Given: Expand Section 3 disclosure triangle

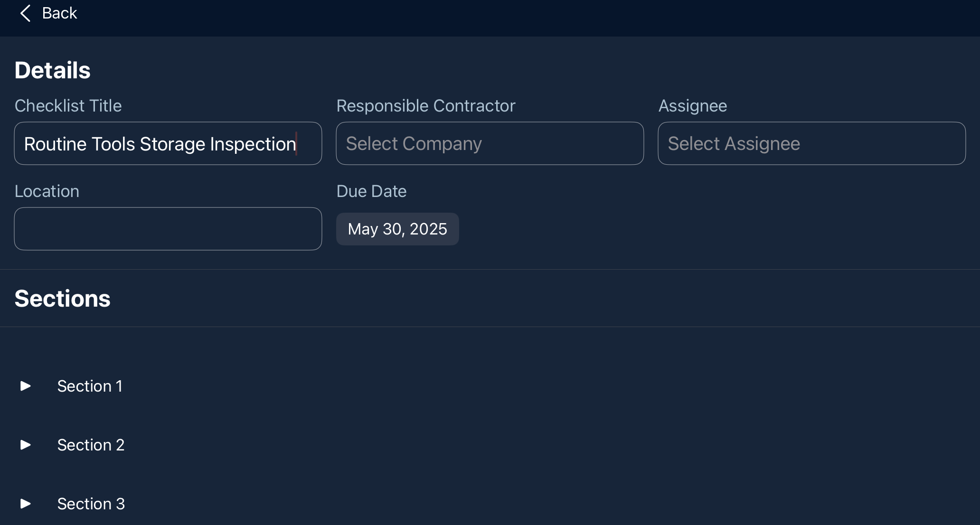Looking at the screenshot, I should click(x=26, y=504).
